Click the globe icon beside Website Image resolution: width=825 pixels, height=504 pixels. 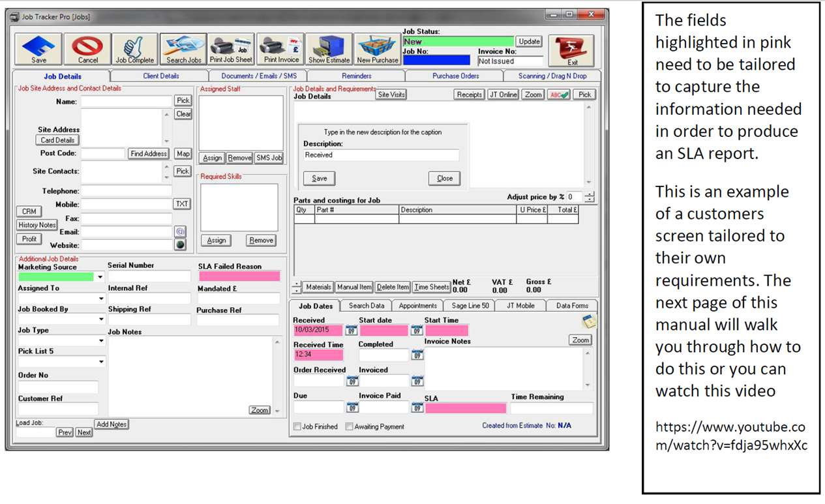tap(181, 245)
